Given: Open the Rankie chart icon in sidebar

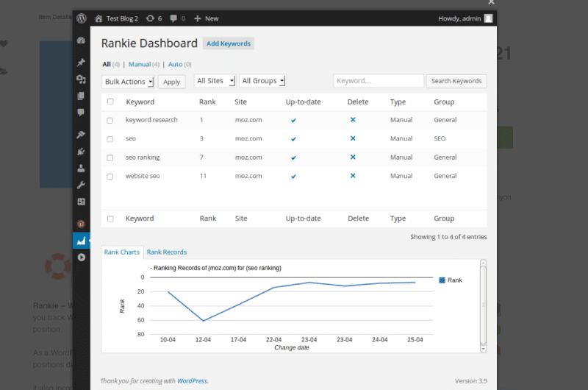Looking at the screenshot, I should [x=82, y=241].
